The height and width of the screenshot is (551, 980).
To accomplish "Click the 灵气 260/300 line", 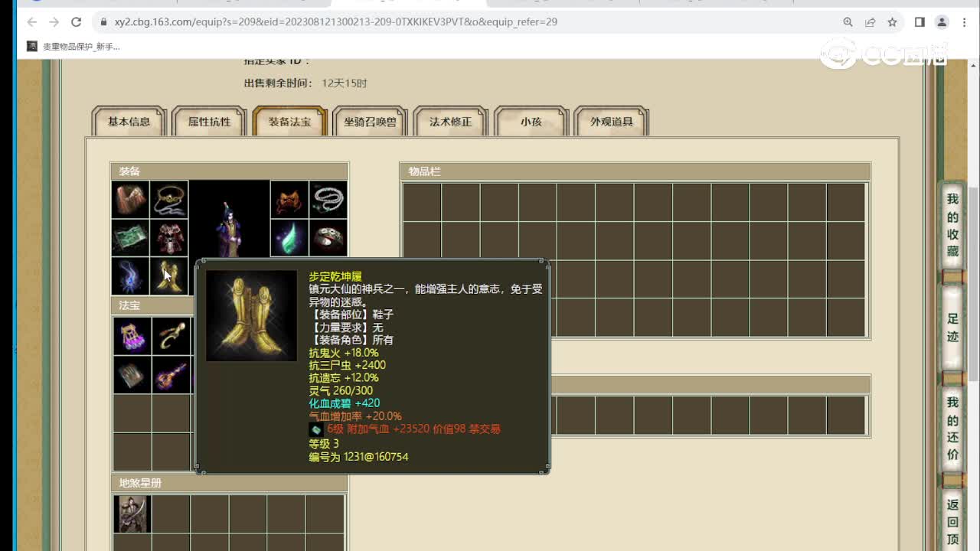I will pyautogui.click(x=341, y=391).
